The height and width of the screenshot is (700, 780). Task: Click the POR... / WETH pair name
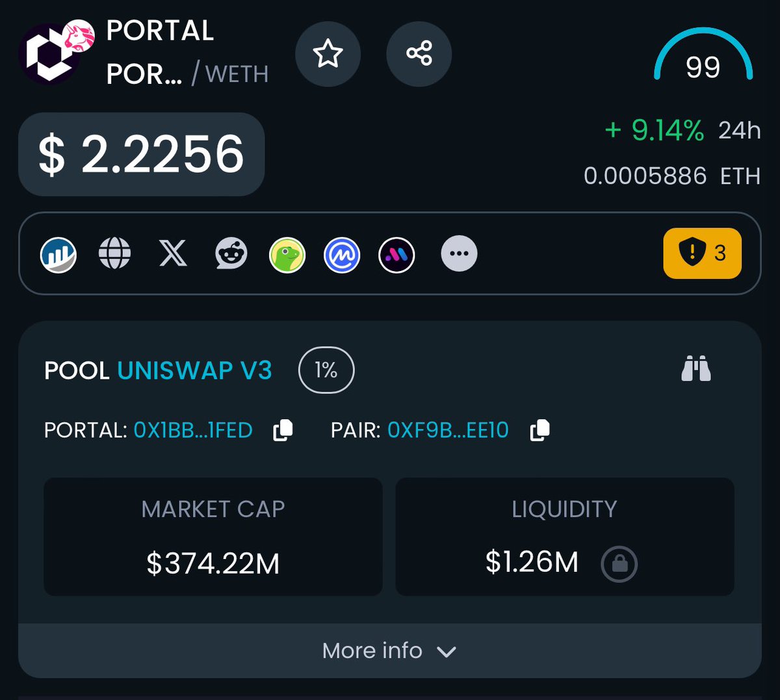point(187,74)
